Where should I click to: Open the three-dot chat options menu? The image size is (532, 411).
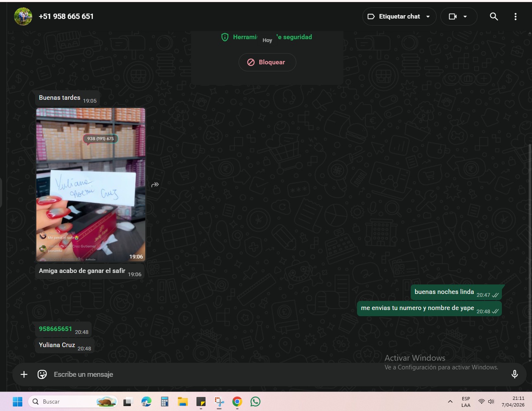coord(515,16)
